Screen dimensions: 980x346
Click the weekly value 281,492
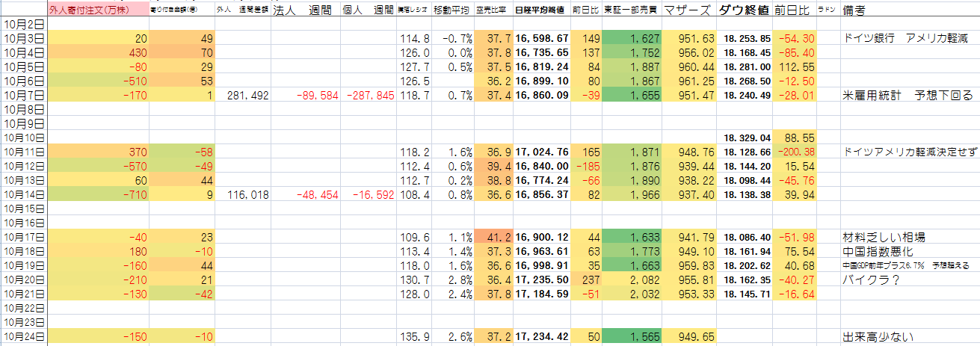[x=243, y=95]
